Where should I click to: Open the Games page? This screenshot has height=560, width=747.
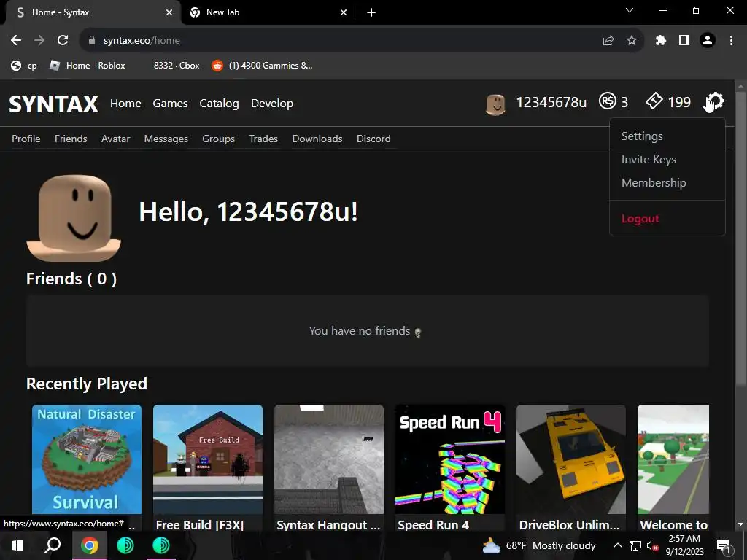[x=170, y=104]
